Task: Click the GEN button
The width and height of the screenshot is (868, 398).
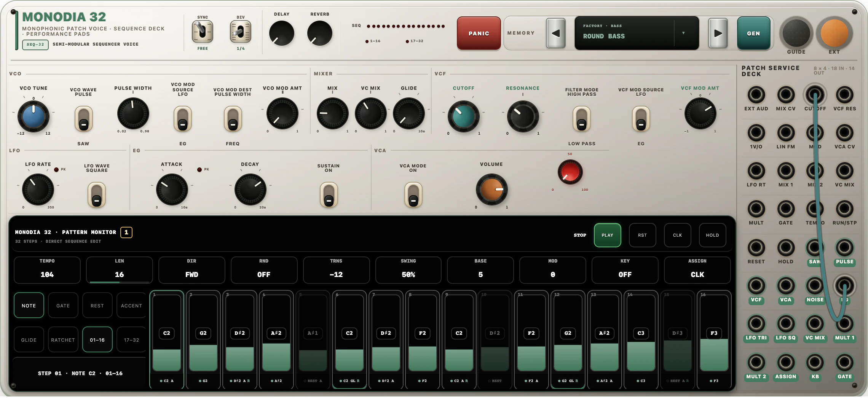Action: click(753, 33)
